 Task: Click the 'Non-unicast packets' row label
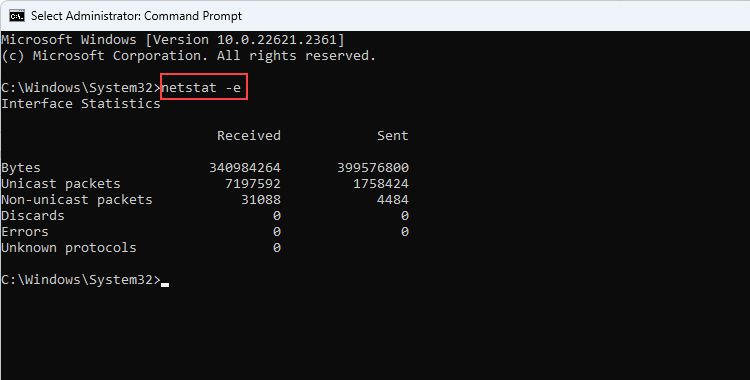tap(77, 200)
